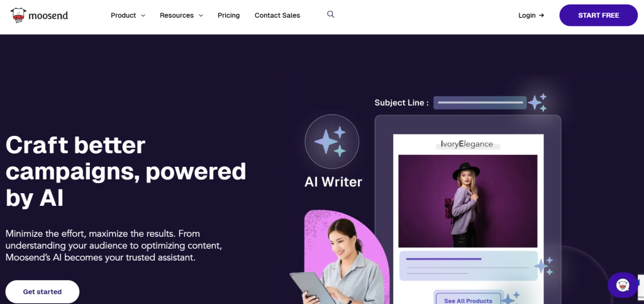Image resolution: width=644 pixels, height=304 pixels.
Task: Click sparkle near See All Products
Action: pyautogui.click(x=511, y=298)
